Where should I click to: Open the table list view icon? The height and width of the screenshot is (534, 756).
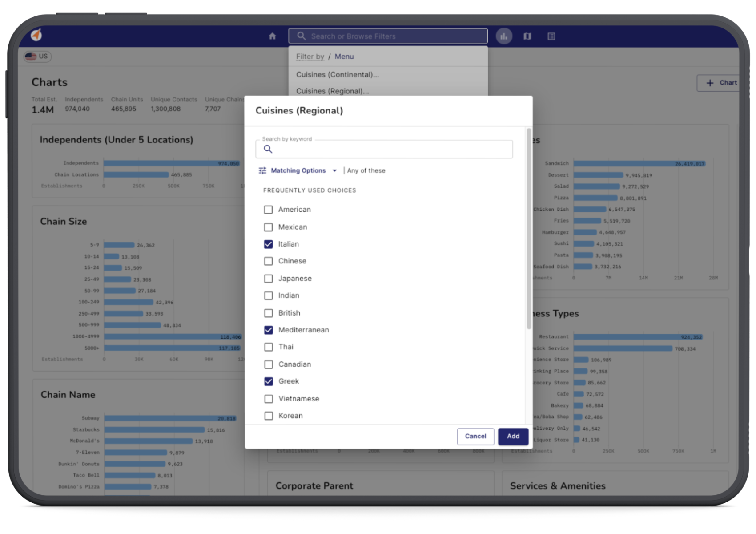pos(551,36)
